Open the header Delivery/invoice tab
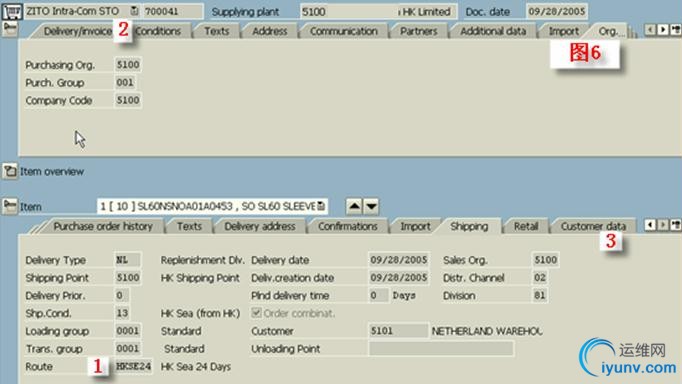Image resolution: width=682 pixels, height=384 pixels. pos(77,31)
